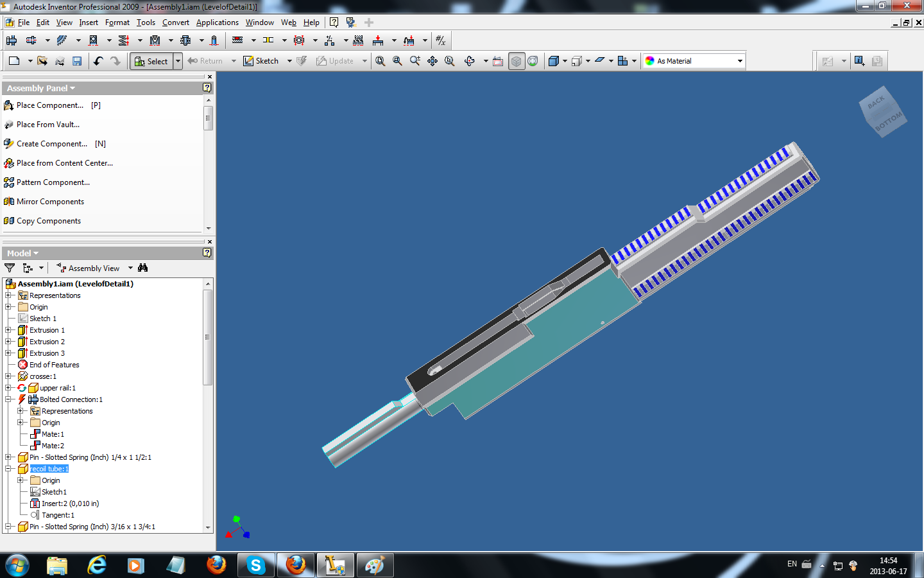
Task: Click Create Component... command
Action: click(52, 144)
